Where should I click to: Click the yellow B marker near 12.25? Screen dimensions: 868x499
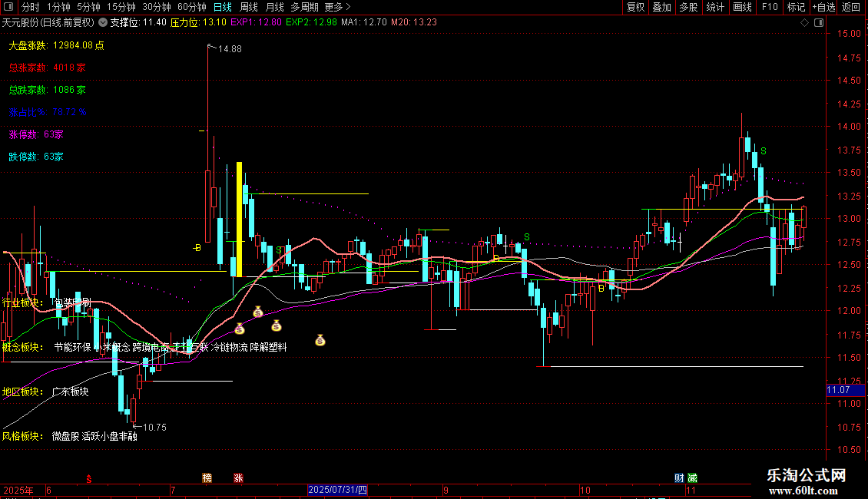601,288
